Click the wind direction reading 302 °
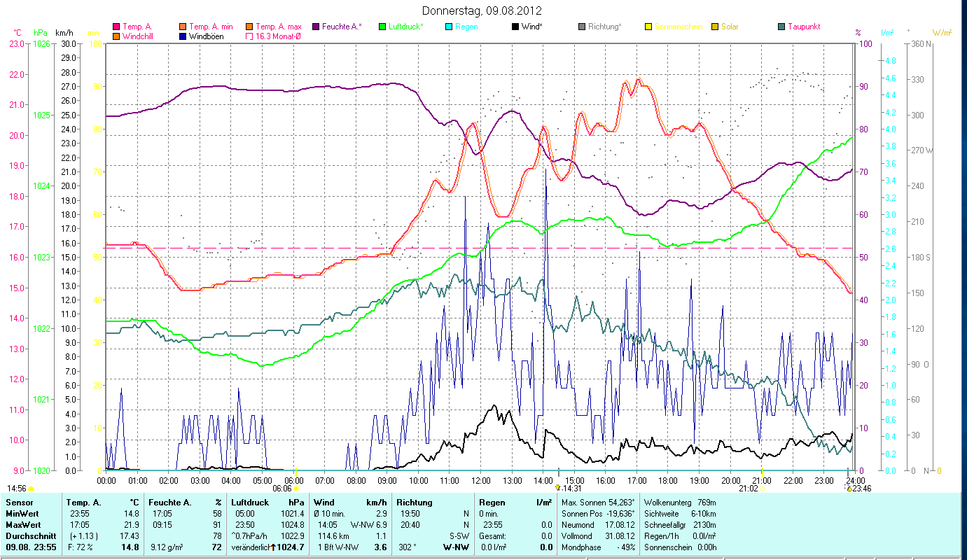Screen dimensions: 967x560 (407, 547)
